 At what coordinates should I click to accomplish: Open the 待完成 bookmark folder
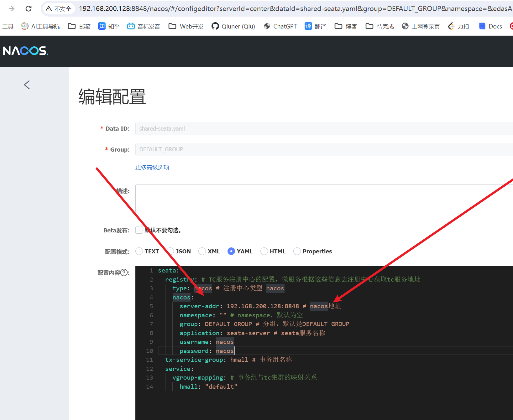point(380,26)
